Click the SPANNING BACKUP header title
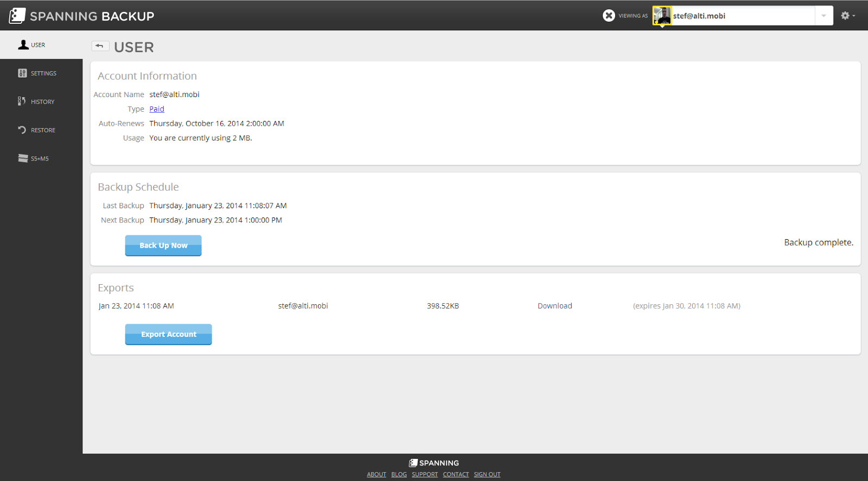The height and width of the screenshot is (481, 868). [x=92, y=16]
